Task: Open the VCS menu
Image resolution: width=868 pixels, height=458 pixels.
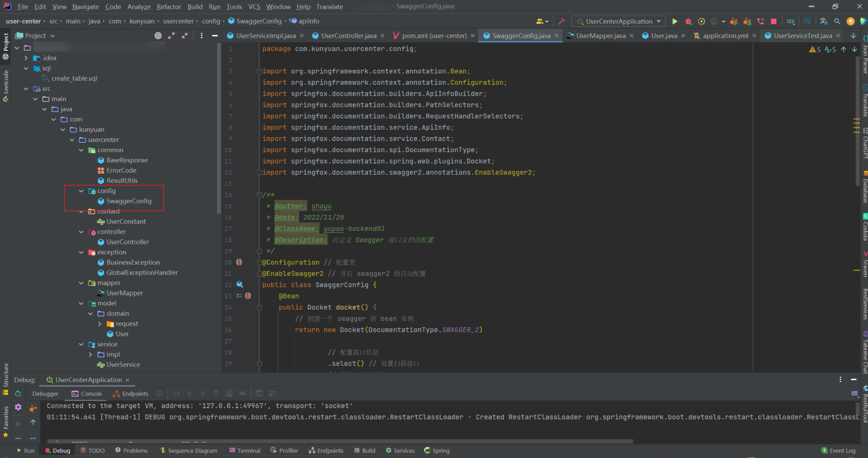Action: click(254, 6)
